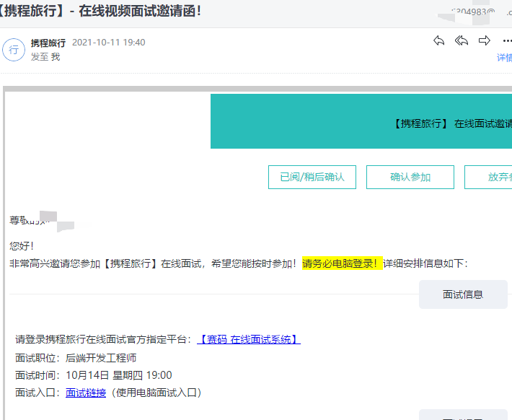Click sender name 携程旅行 in header
Image resolution: width=512 pixels, height=420 pixels.
coord(48,43)
